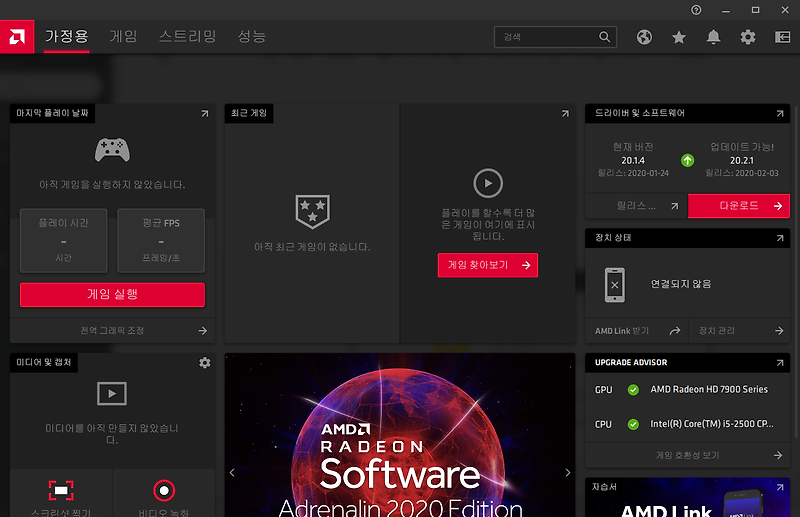
Task: Click the CPU green check icon
Action: [633, 424]
